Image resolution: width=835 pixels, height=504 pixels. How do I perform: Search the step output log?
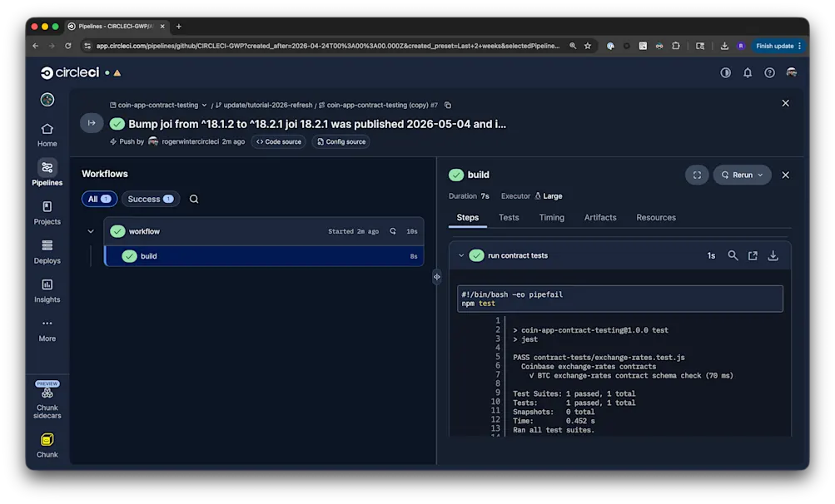pyautogui.click(x=733, y=256)
